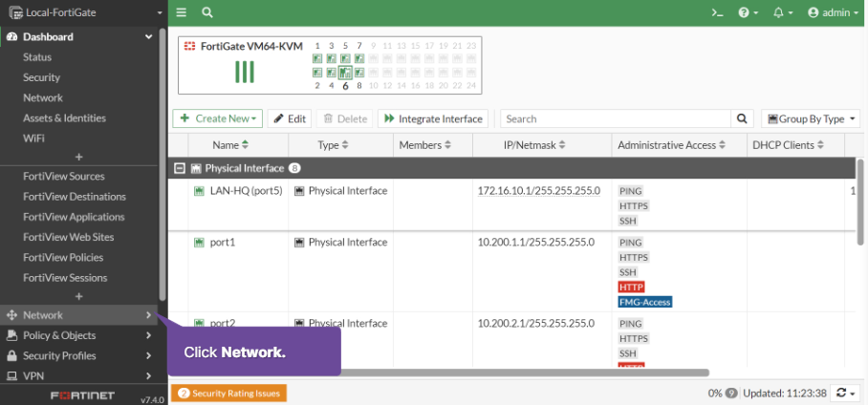Open FortiView Destinations

(x=75, y=197)
